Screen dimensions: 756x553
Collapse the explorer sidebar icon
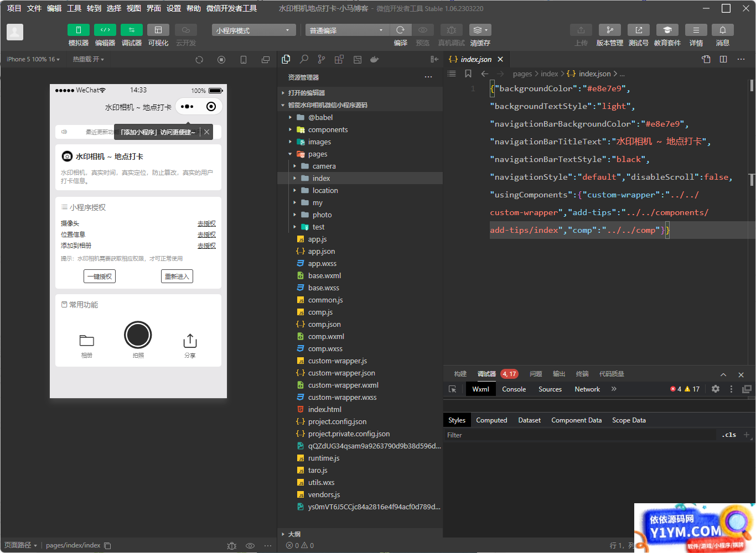(x=434, y=59)
